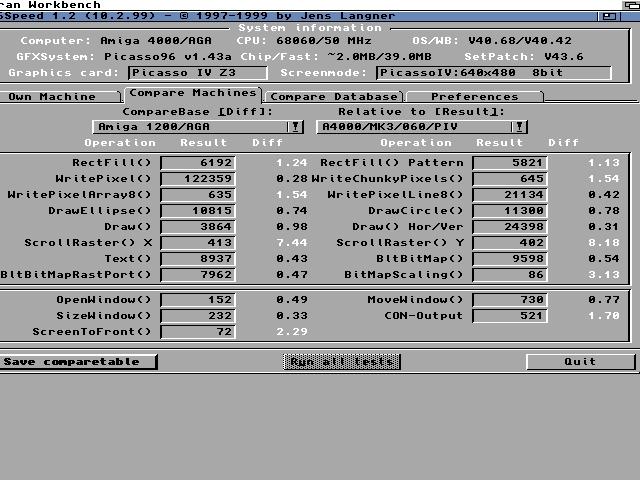Click the BitMapScaling() diff value 3.13

click(x=604, y=275)
